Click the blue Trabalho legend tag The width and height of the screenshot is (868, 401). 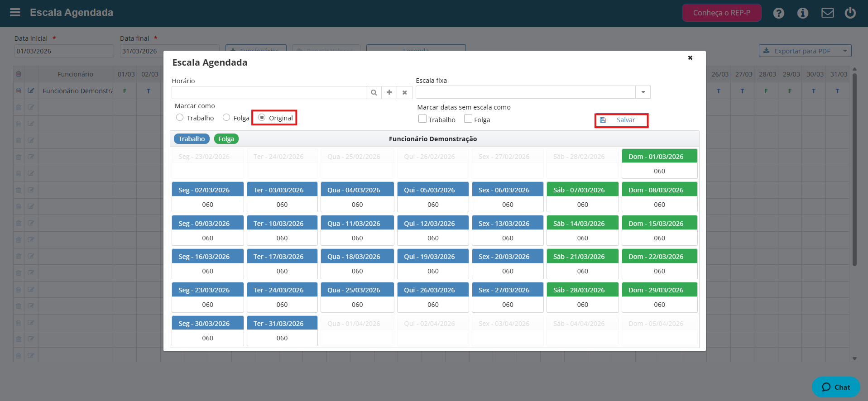pyautogui.click(x=192, y=139)
